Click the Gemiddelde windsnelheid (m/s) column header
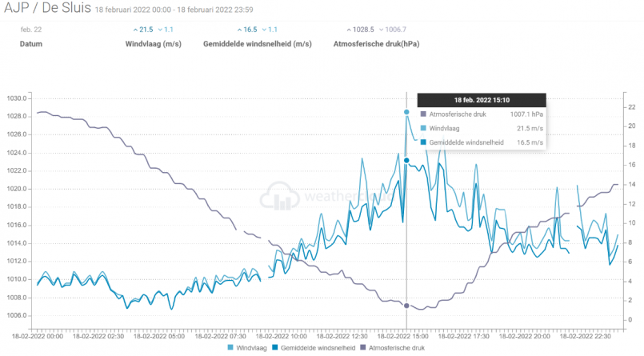 tap(257, 45)
